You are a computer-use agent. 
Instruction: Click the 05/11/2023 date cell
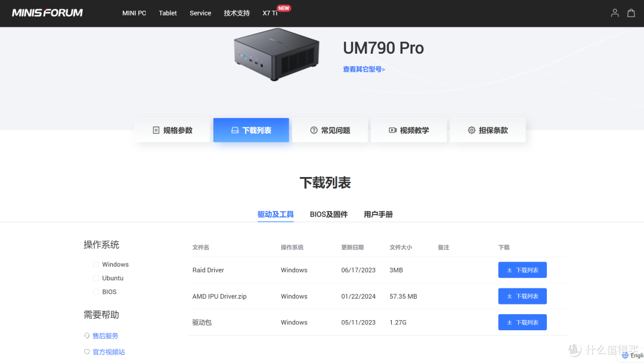[358, 322]
